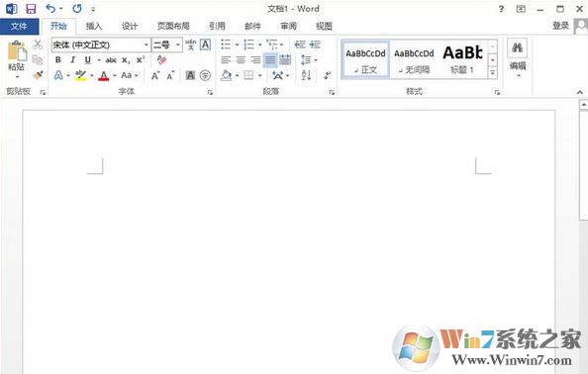Apply red font color

(x=104, y=76)
